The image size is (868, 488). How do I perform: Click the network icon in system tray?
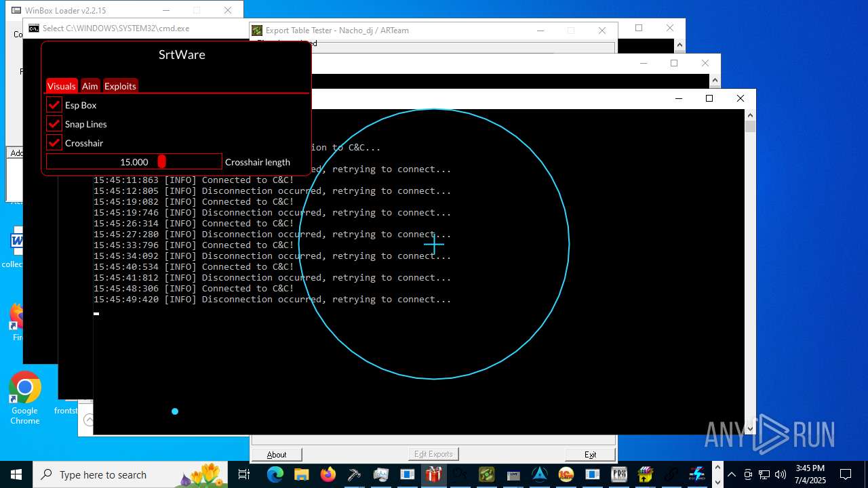[x=764, y=474]
